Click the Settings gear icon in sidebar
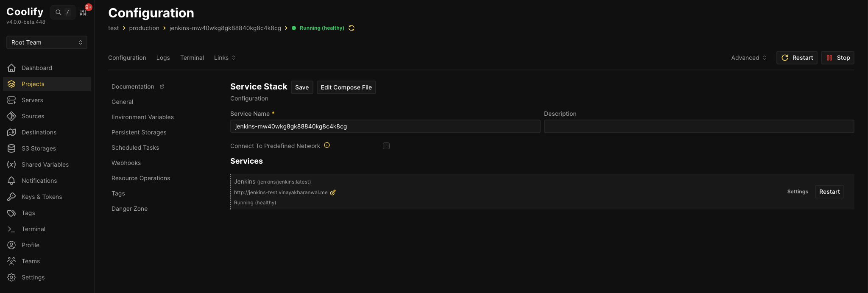The height and width of the screenshot is (293, 868). 11,277
